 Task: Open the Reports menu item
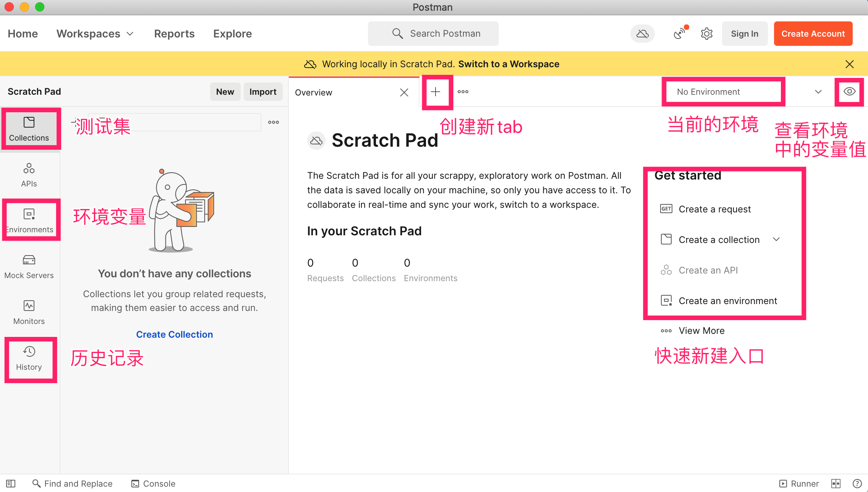point(174,34)
